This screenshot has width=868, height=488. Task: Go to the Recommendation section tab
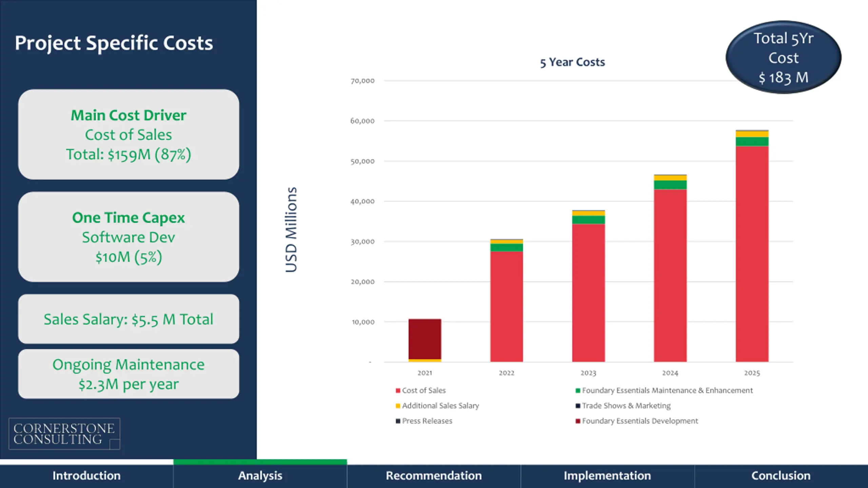(434, 476)
